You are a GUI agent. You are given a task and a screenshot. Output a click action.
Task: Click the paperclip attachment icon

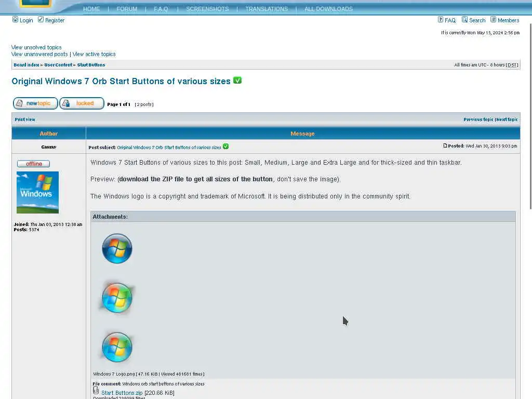(x=96, y=391)
